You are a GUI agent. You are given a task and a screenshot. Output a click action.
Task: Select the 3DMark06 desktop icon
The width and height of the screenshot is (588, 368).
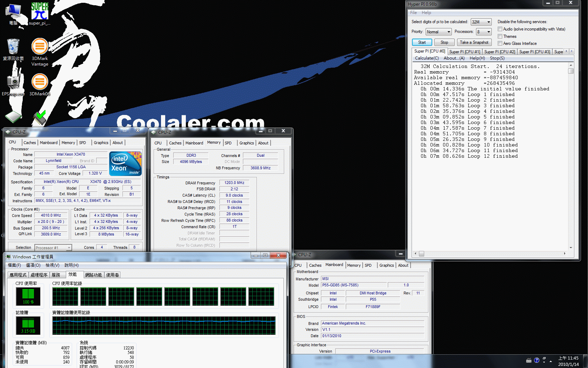pyautogui.click(x=40, y=84)
